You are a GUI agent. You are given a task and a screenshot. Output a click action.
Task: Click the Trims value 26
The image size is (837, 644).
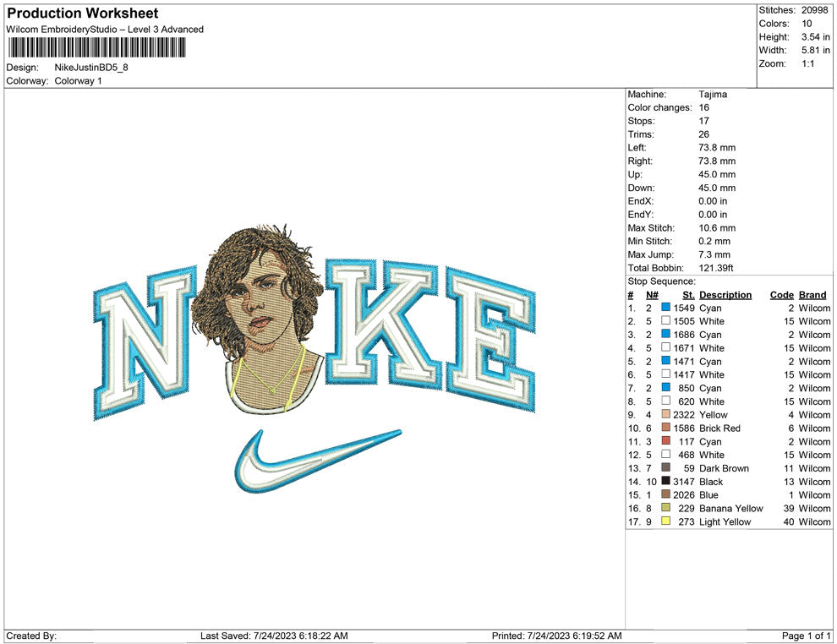[704, 134]
